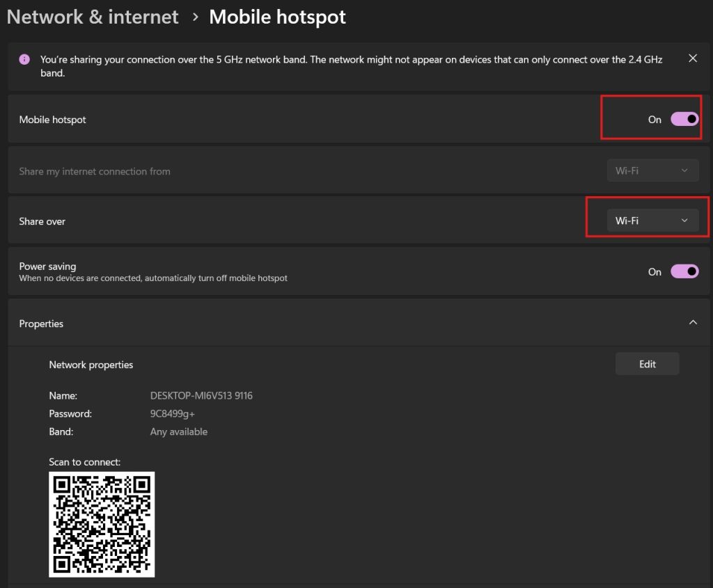Click the purple info icon in banner
The width and height of the screenshot is (713, 588).
click(x=24, y=60)
